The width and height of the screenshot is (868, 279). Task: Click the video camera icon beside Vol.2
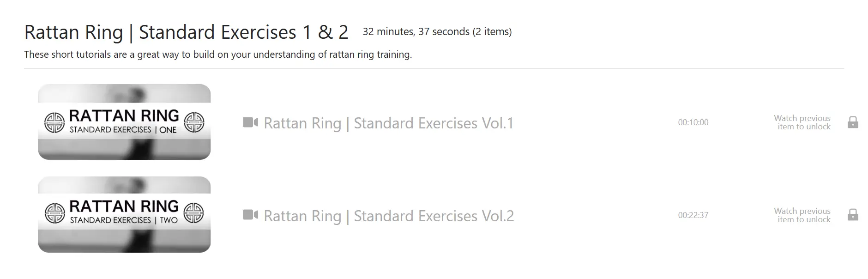pos(250,215)
